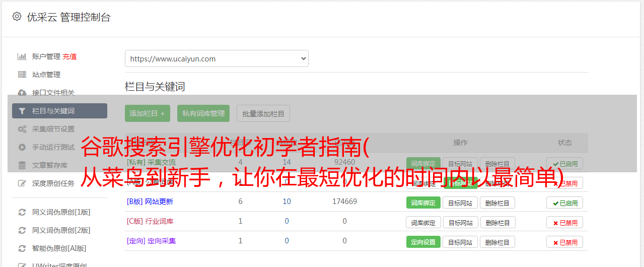Open the [C版] 行业词库 column link
644x267 pixels.
click(150, 221)
